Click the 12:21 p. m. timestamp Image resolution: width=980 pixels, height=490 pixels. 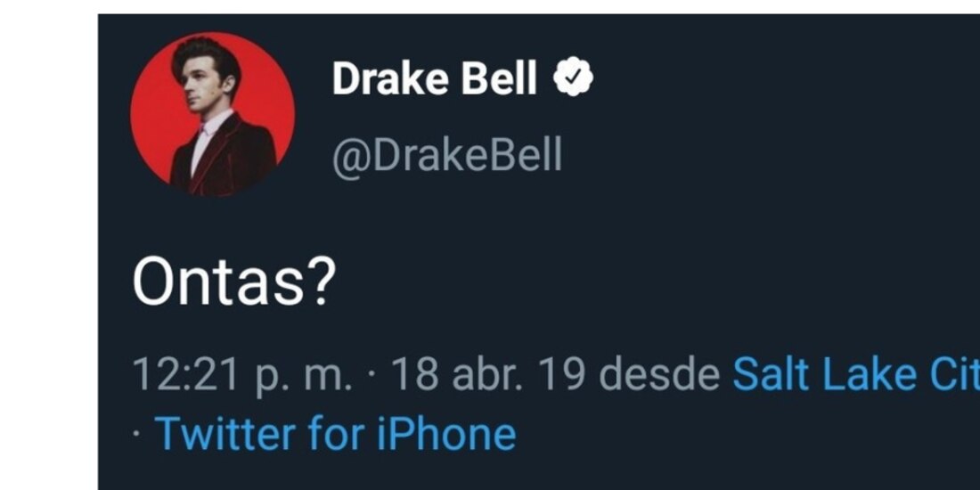(x=241, y=376)
